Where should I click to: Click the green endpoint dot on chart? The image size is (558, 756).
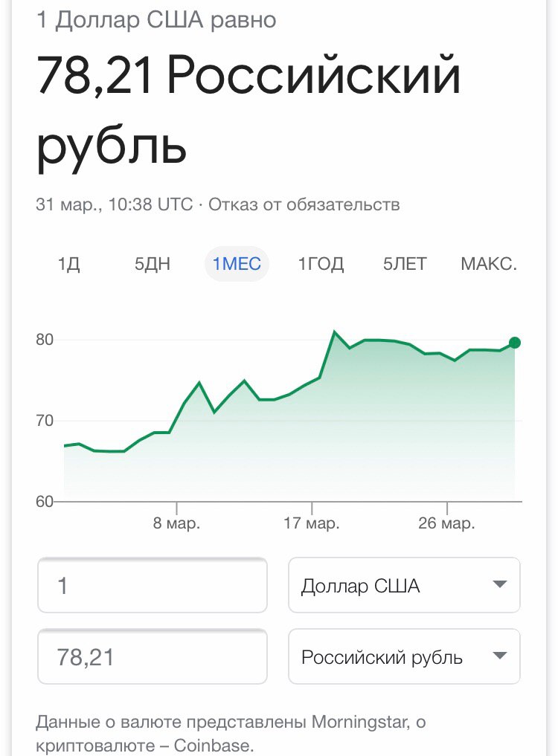(514, 343)
